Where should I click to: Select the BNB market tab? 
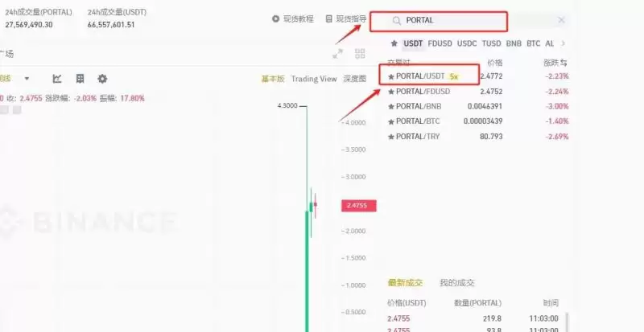point(514,43)
